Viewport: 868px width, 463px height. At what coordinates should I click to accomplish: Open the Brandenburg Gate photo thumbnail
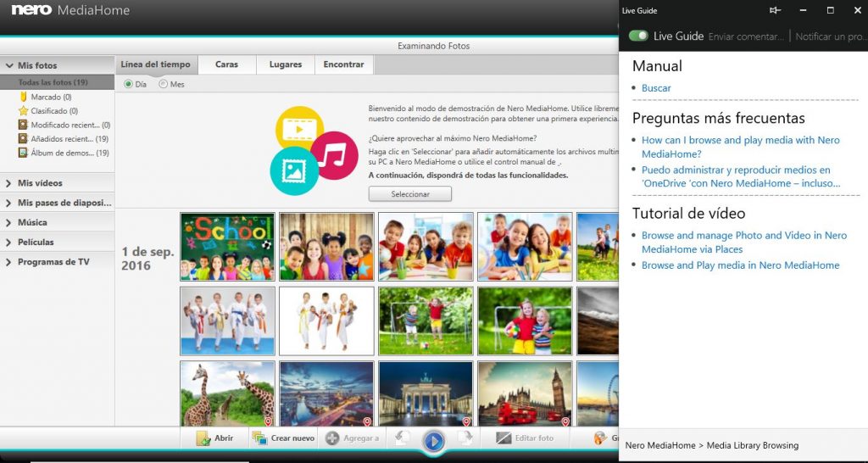click(426, 393)
